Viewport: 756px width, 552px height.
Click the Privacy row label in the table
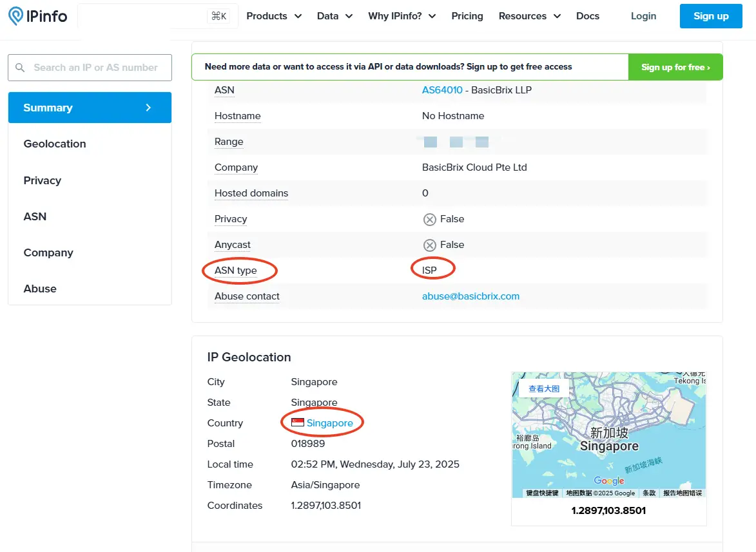(x=231, y=219)
